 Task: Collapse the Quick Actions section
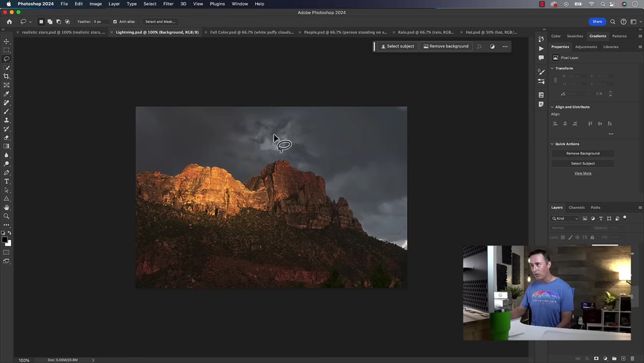coord(552,144)
